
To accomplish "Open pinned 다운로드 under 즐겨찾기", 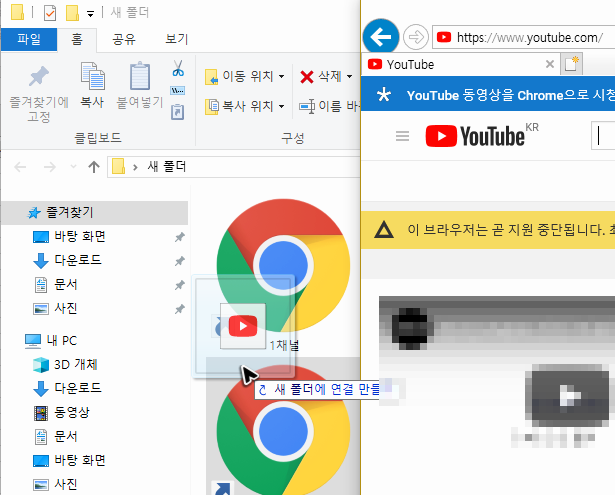I will pyautogui.click(x=78, y=260).
